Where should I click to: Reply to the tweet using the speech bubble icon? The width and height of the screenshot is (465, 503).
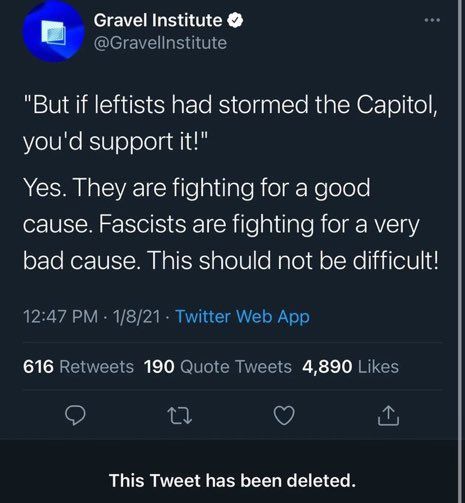click(75, 415)
